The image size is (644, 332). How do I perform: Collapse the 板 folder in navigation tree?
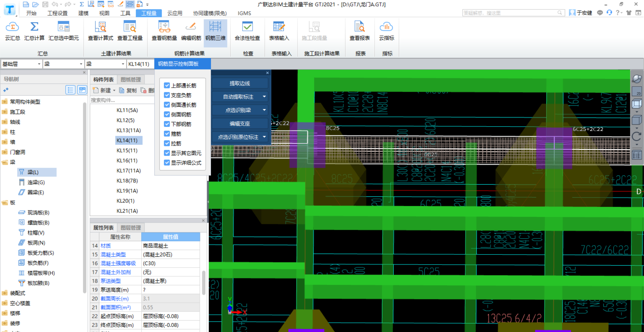5,202
